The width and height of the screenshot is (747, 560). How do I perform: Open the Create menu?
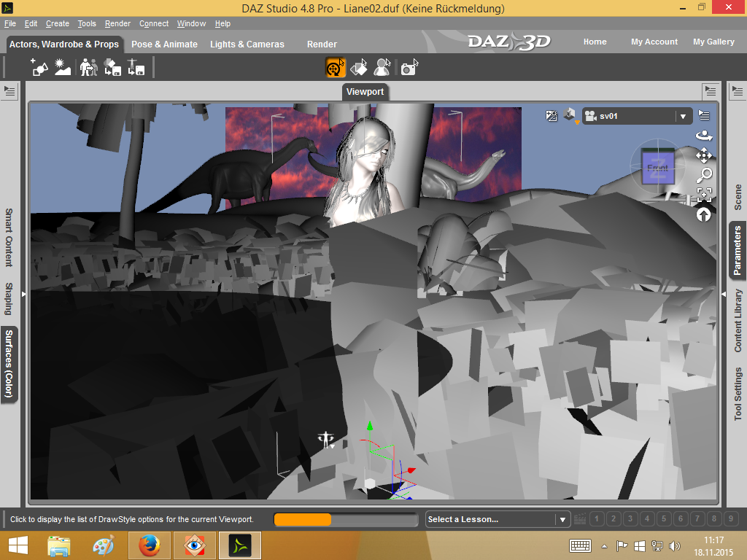point(58,23)
